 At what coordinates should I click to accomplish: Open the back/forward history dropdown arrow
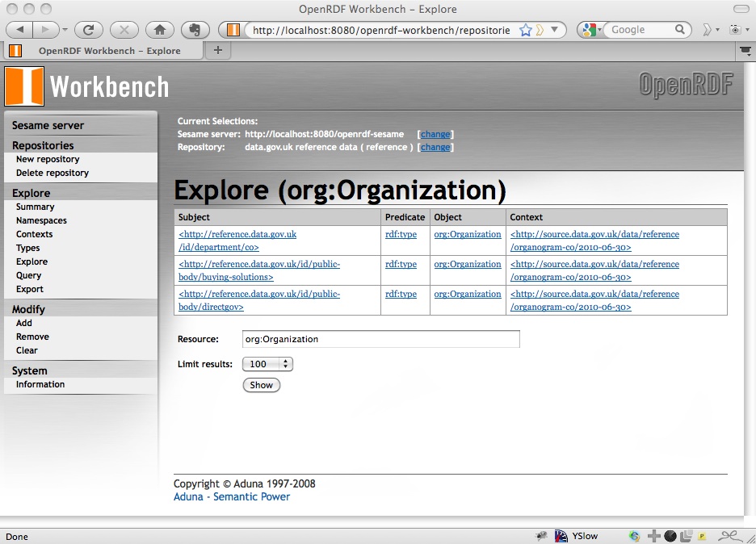pos(65,30)
